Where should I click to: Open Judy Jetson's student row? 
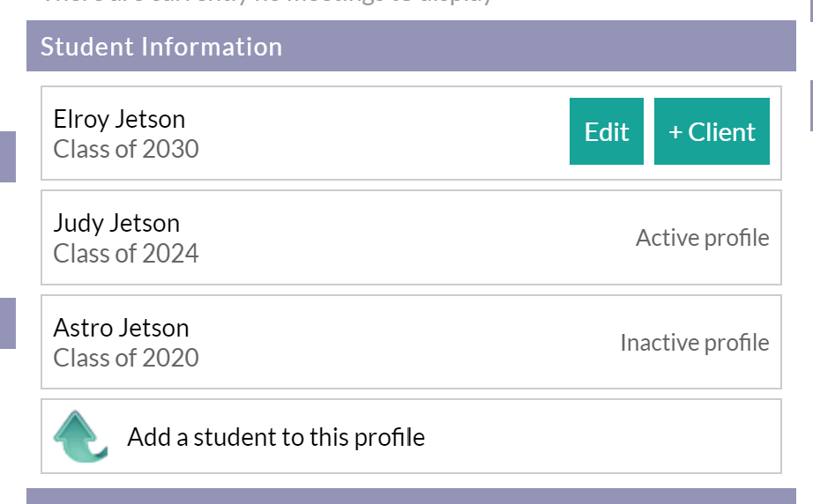[411, 238]
